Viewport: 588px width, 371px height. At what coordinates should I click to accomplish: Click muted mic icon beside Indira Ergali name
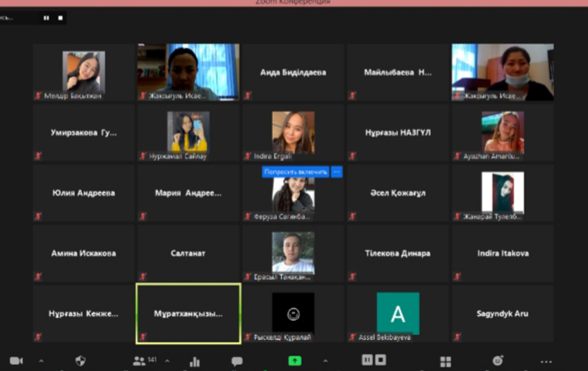coord(248,156)
